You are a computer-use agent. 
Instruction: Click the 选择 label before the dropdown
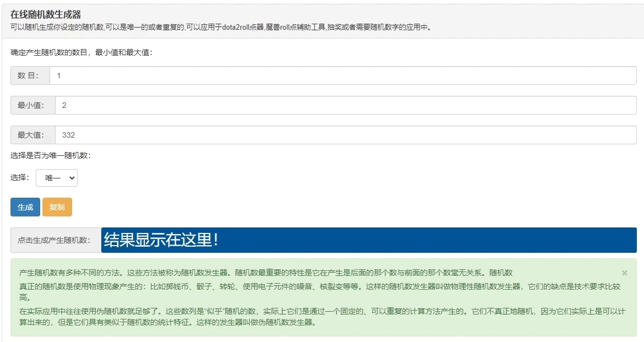pos(20,177)
